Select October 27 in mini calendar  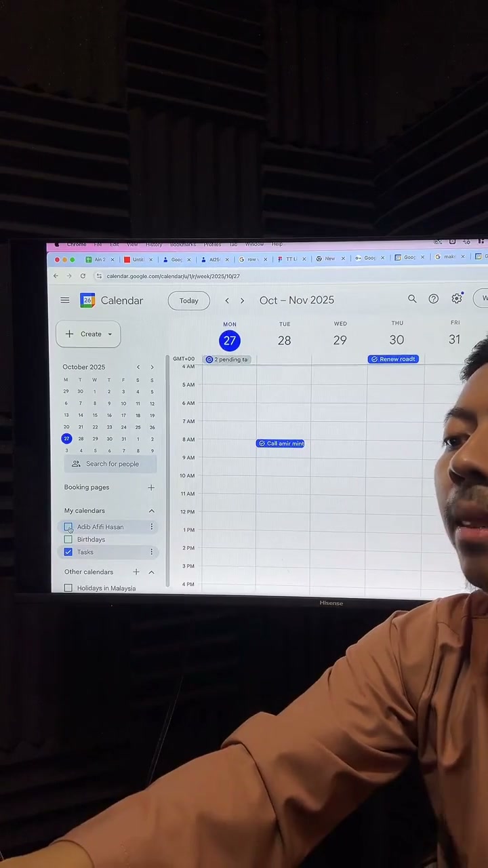[66, 439]
